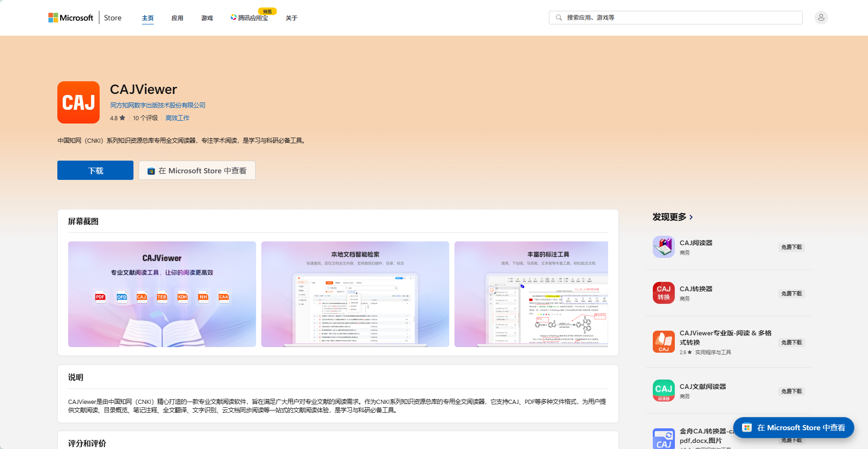This screenshot has width=868, height=449.
Task: Go to the 主页 tab
Action: tap(148, 18)
